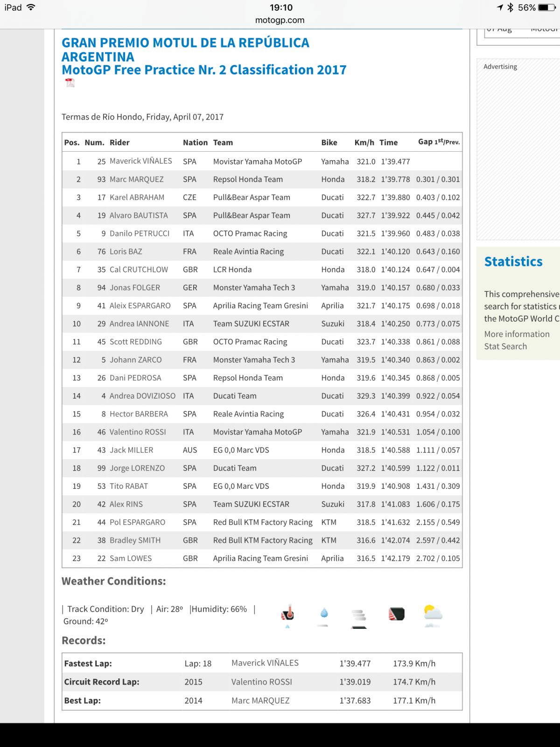Open the PDF icon below the title
The height and width of the screenshot is (747, 560).
[70, 83]
